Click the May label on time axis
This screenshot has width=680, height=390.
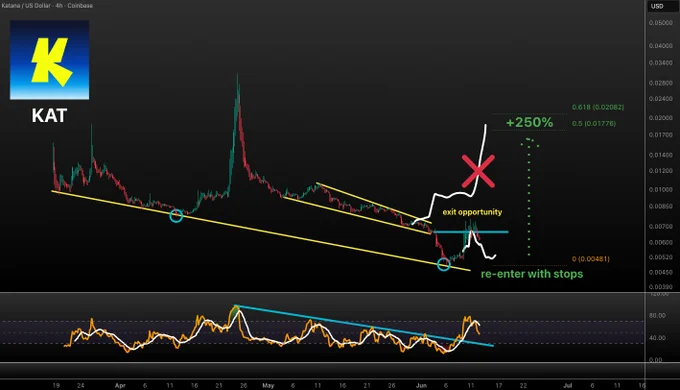point(268,385)
